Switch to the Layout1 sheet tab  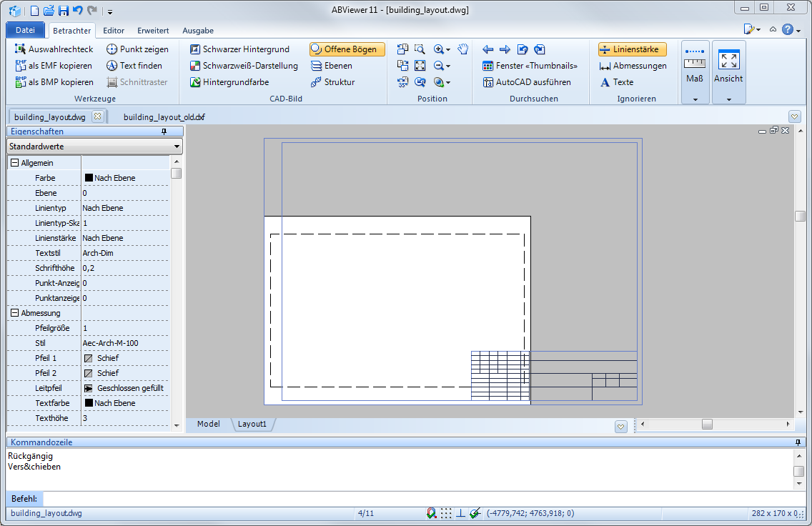pyautogui.click(x=252, y=424)
